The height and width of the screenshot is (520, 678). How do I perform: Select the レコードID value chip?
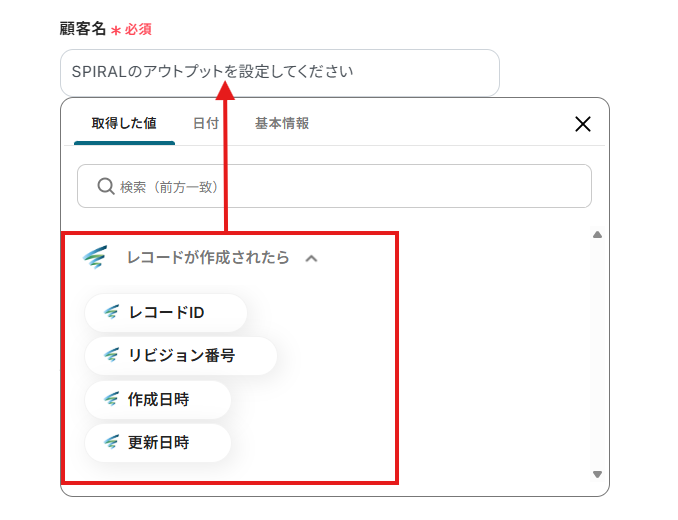pyautogui.click(x=166, y=313)
